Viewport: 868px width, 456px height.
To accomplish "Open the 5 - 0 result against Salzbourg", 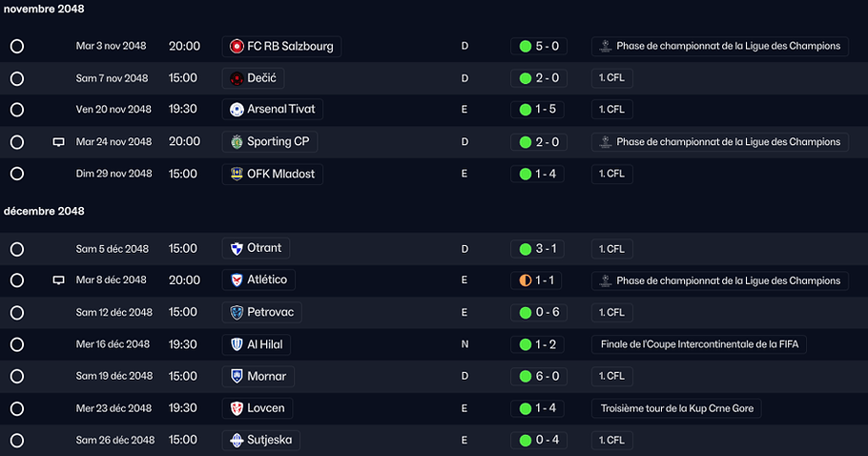I will (x=539, y=47).
